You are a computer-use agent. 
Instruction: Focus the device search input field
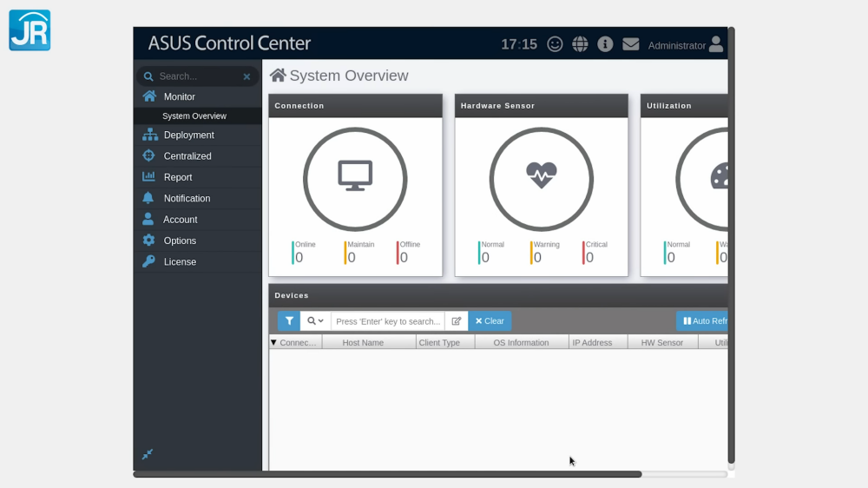click(388, 321)
